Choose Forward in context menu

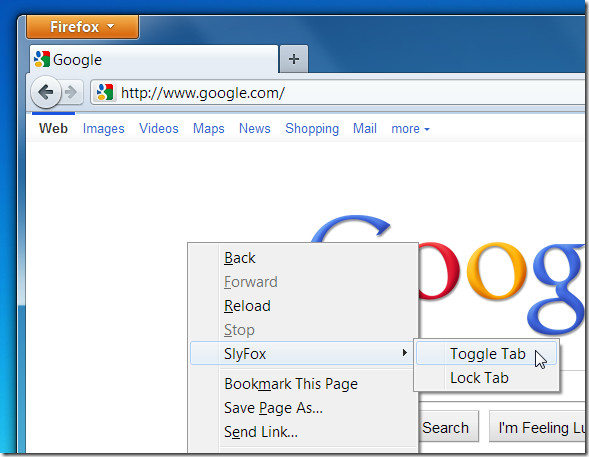303,282
